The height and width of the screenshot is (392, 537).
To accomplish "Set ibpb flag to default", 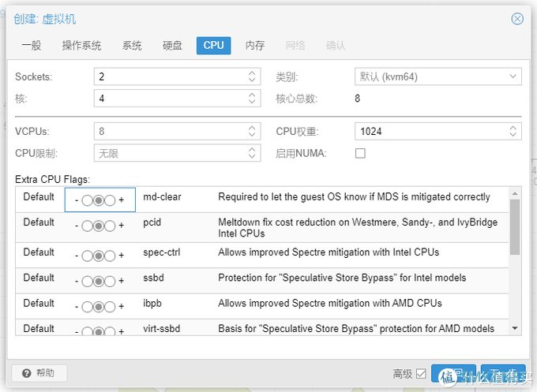I will (98, 307).
